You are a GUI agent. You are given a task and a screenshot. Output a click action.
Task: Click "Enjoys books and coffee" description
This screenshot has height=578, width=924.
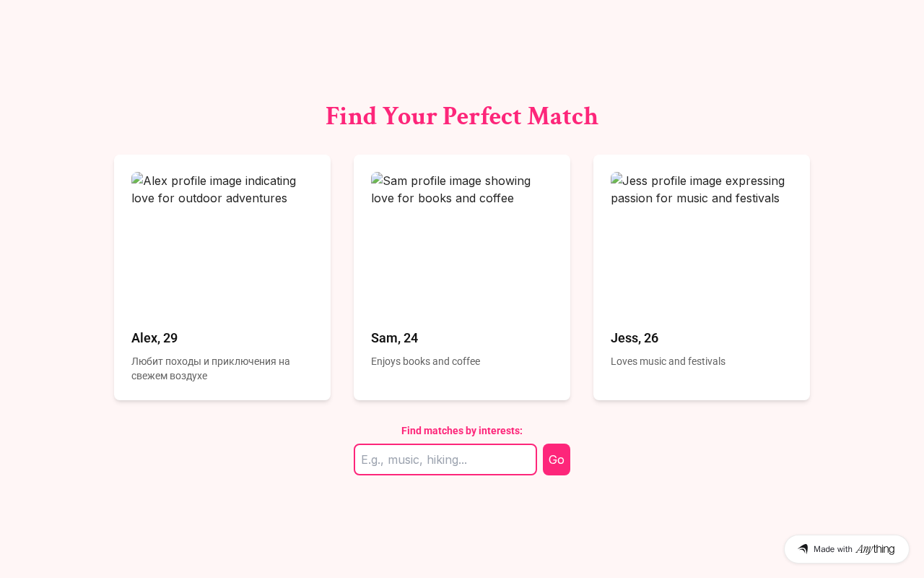(x=425, y=361)
